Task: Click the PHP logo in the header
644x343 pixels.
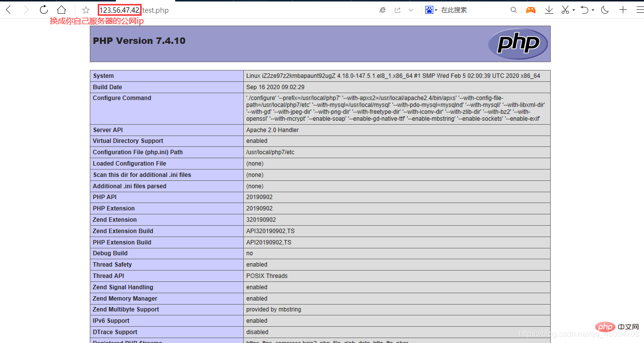Action: point(518,44)
